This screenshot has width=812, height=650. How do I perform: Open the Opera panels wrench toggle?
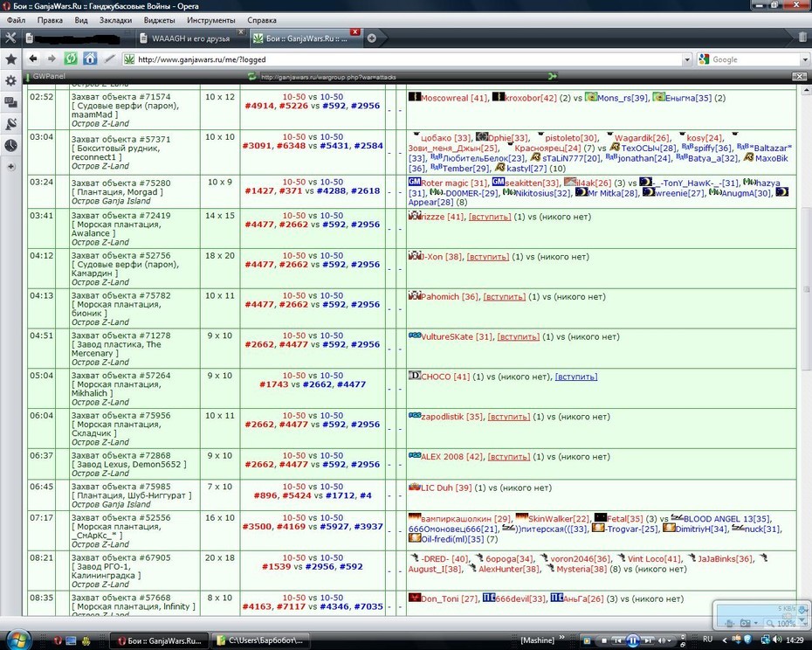(x=10, y=38)
